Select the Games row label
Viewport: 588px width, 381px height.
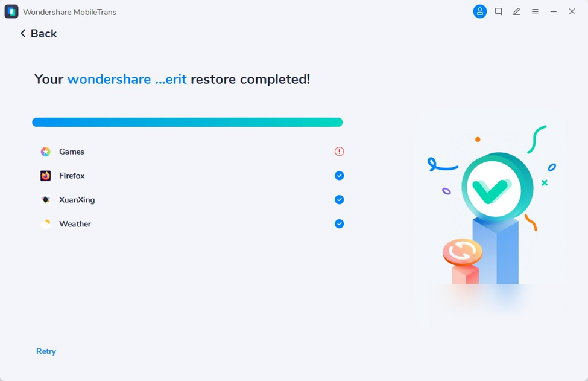pos(72,152)
